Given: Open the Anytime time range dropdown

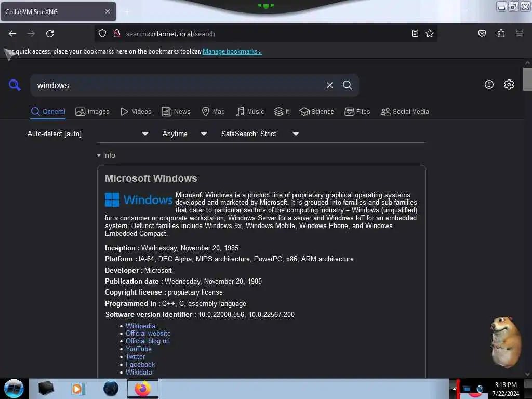Looking at the screenshot, I should 184,134.
